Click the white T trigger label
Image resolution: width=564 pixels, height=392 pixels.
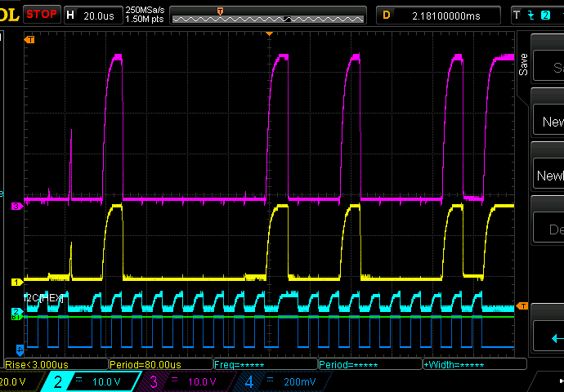coord(517,15)
